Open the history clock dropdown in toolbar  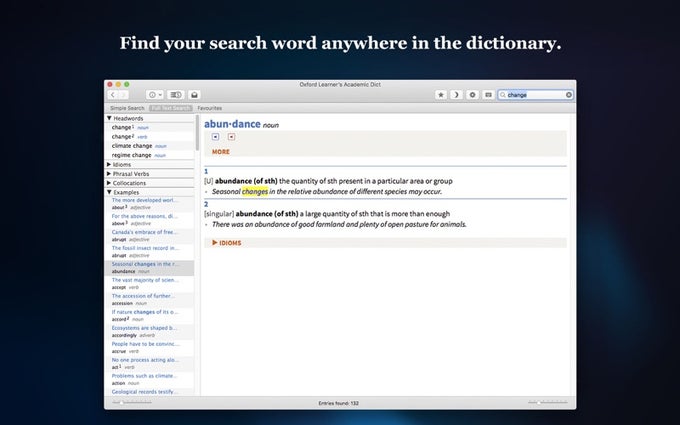pyautogui.click(x=154, y=95)
